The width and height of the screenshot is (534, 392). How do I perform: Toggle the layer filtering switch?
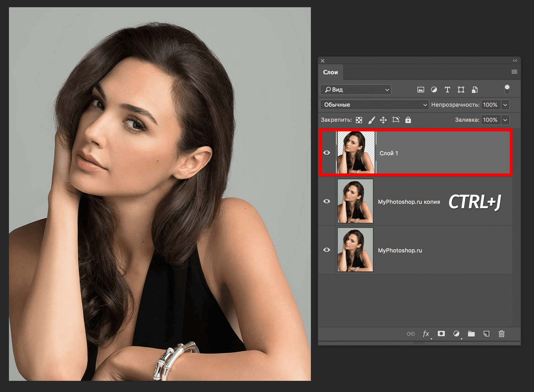pos(507,89)
